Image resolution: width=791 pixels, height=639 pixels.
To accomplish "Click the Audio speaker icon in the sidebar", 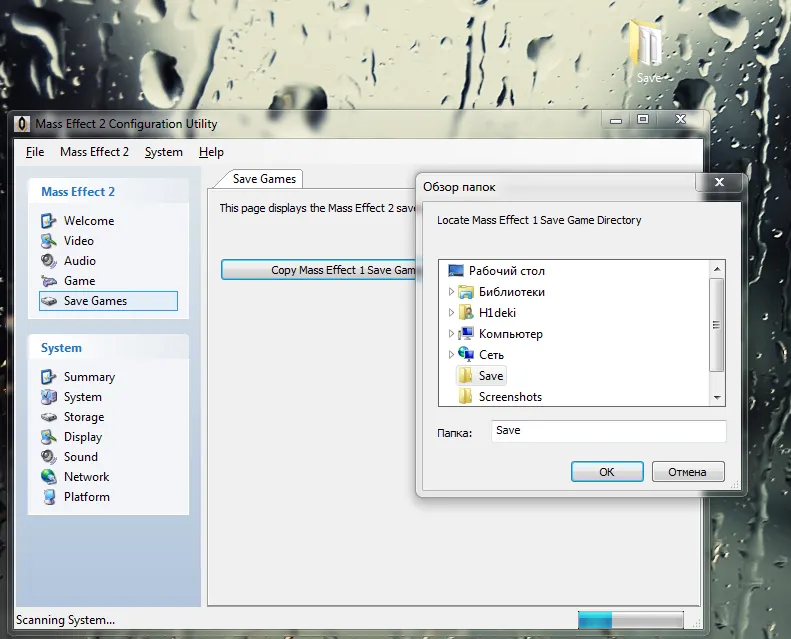I will (48, 261).
